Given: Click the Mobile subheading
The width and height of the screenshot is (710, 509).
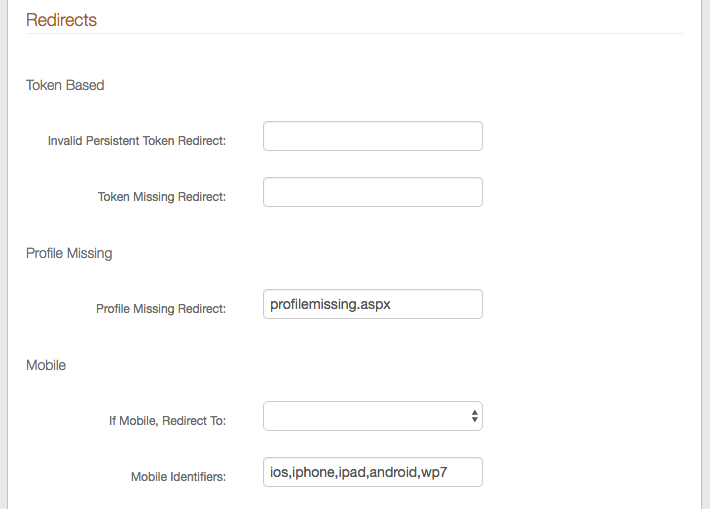Looking at the screenshot, I should pyautogui.click(x=46, y=365).
